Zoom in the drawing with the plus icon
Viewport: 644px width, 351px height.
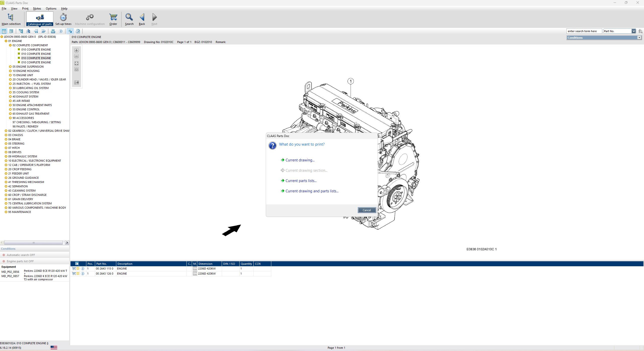77,50
